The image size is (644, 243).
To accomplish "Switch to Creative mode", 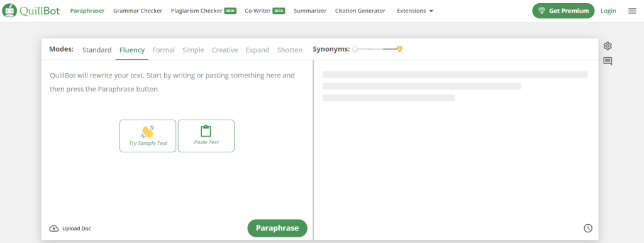I will coord(225,50).
